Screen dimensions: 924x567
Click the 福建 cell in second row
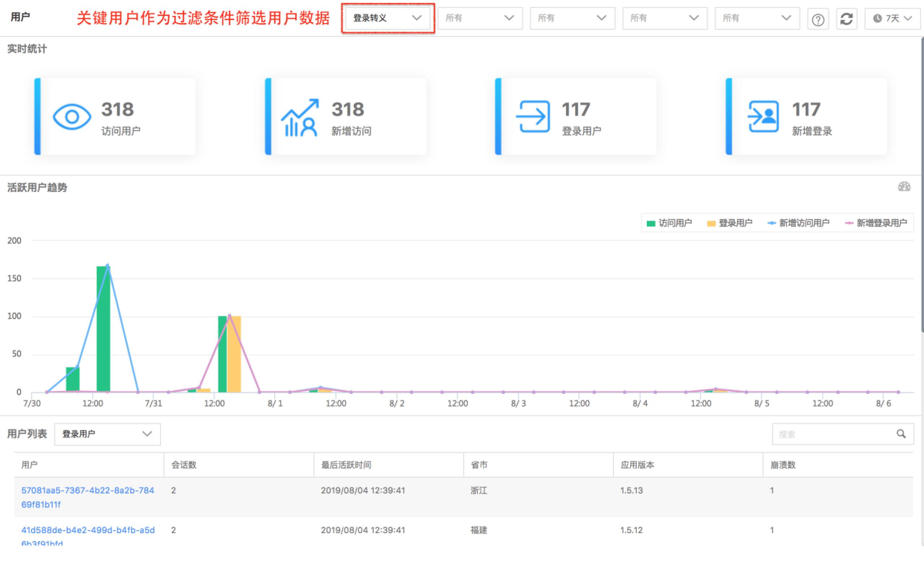pyautogui.click(x=479, y=530)
